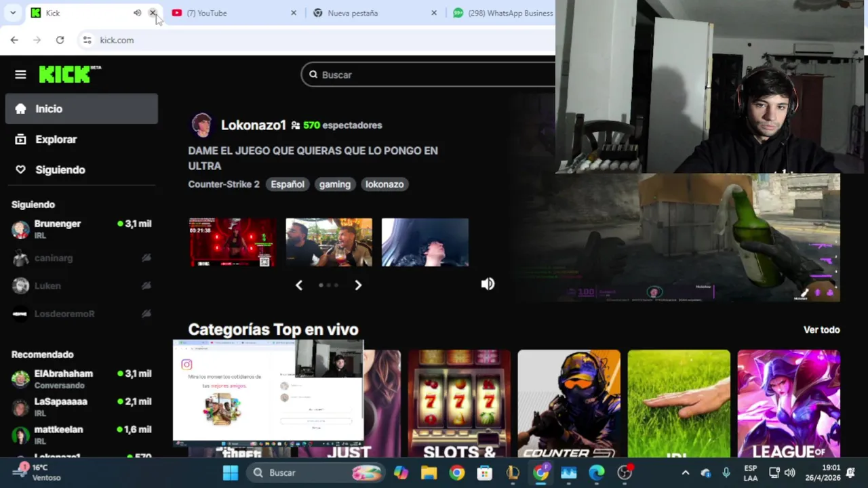Open the Lokonazo1 channel name link

[253, 125]
